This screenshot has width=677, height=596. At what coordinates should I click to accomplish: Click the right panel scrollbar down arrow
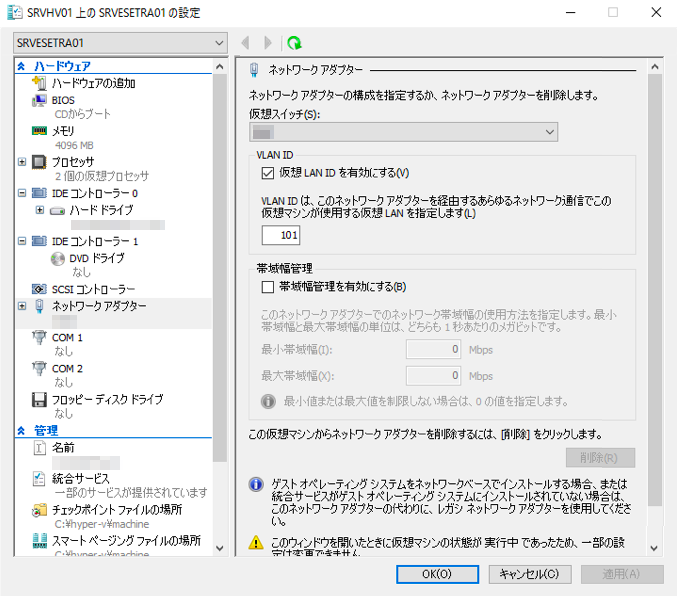click(655, 548)
